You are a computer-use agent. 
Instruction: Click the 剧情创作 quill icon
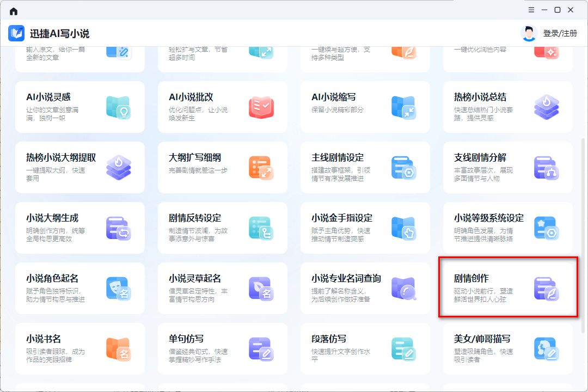tap(547, 289)
